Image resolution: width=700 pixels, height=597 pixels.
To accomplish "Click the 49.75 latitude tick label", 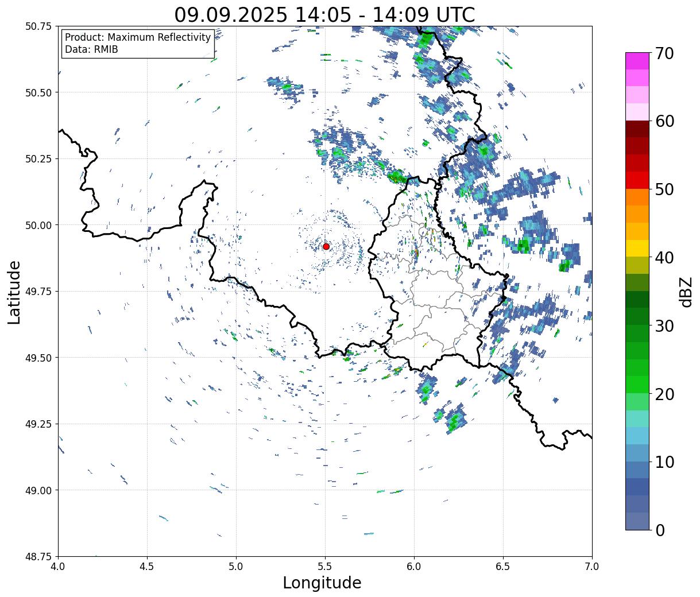I will click(38, 292).
